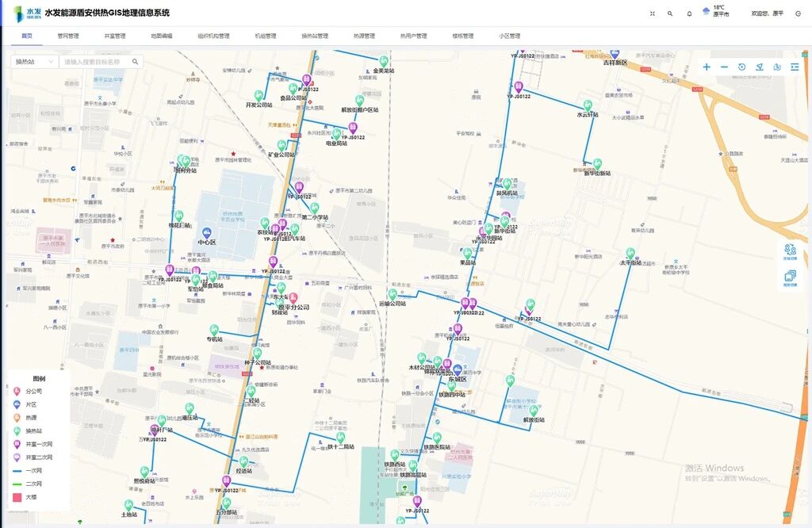Click the header search magnifier icon
Image resolution: width=812 pixels, height=528 pixels.
[670, 13]
